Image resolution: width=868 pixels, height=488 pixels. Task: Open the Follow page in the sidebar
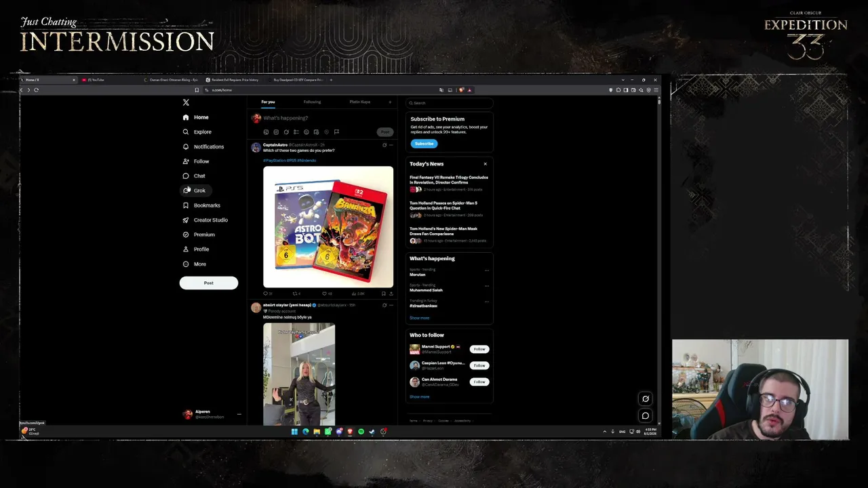point(196,161)
